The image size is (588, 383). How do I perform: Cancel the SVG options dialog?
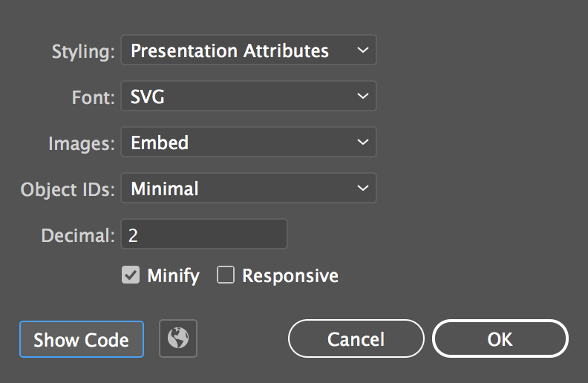coord(356,339)
